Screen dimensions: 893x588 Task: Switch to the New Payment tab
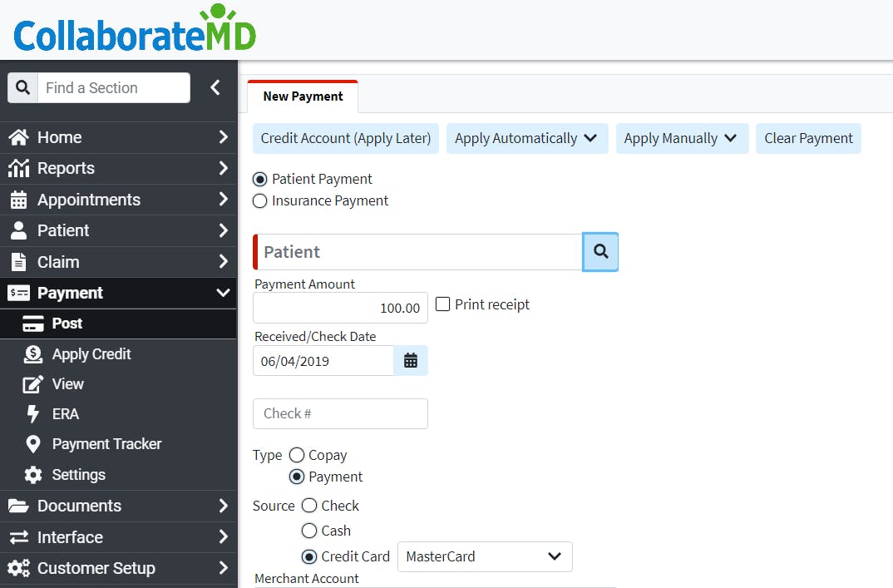click(x=302, y=96)
